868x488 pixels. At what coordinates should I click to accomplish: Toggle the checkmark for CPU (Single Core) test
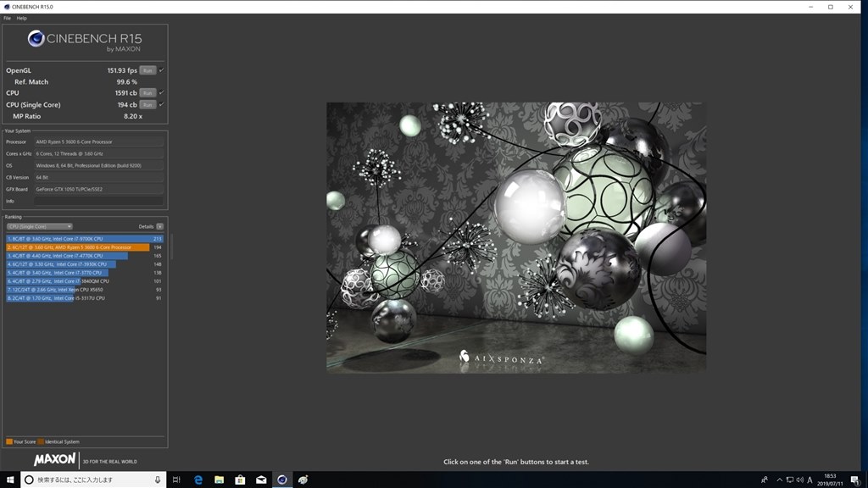pos(161,104)
